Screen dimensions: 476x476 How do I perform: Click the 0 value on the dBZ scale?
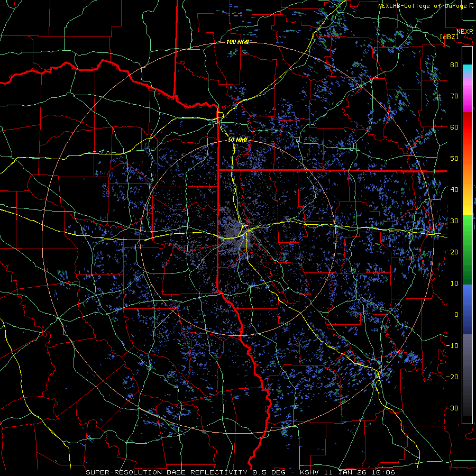456,315
